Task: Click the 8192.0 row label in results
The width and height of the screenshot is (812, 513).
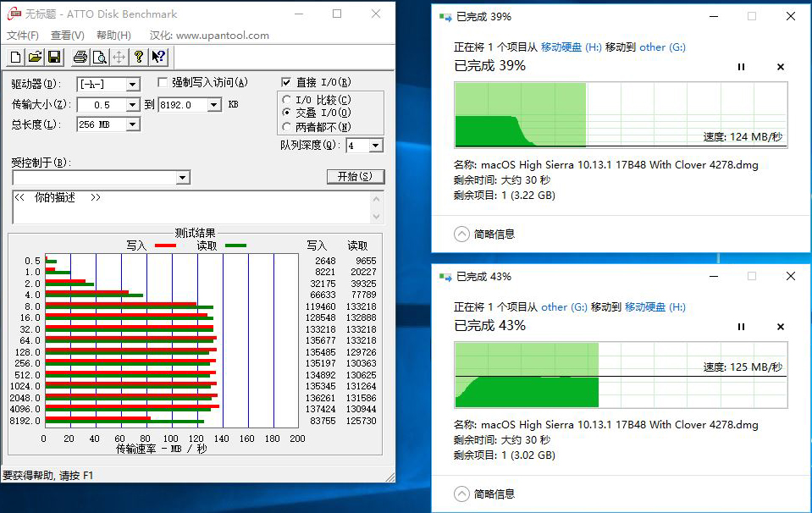Action: coord(25,422)
